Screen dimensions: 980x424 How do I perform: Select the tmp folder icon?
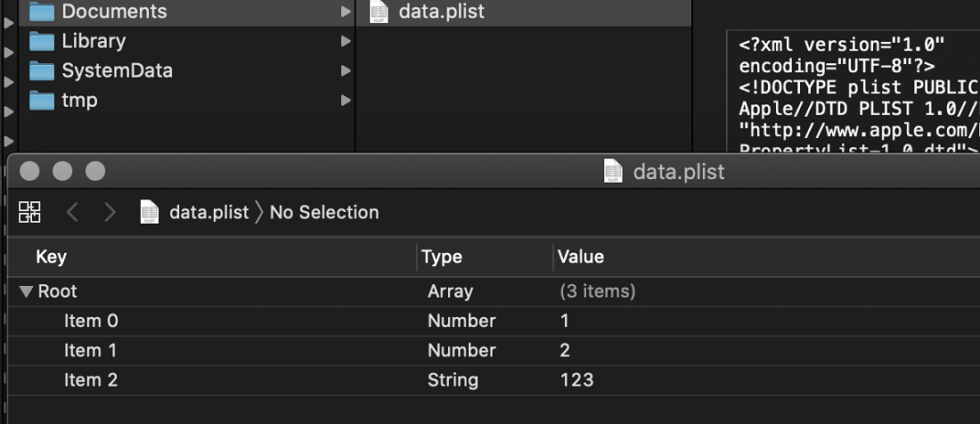(42, 101)
